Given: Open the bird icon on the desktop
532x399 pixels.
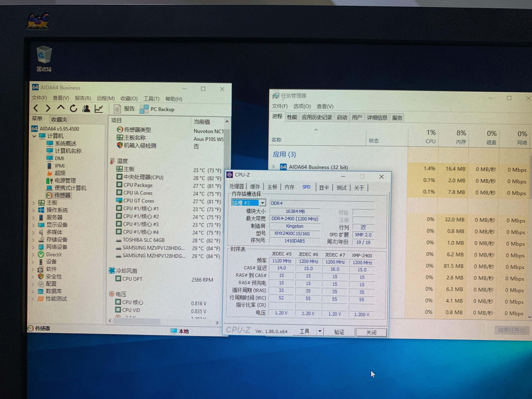Looking at the screenshot, I should 38,21.
